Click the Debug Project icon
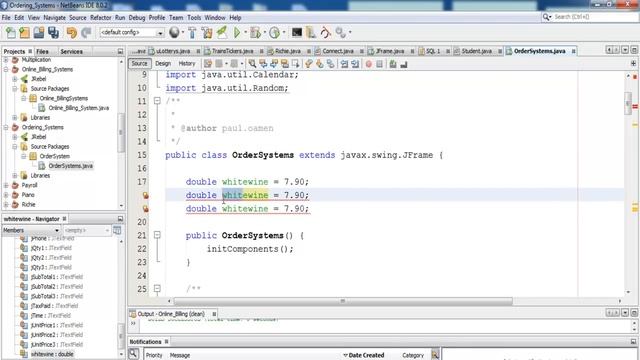This screenshot has height=360, width=640. (256, 33)
